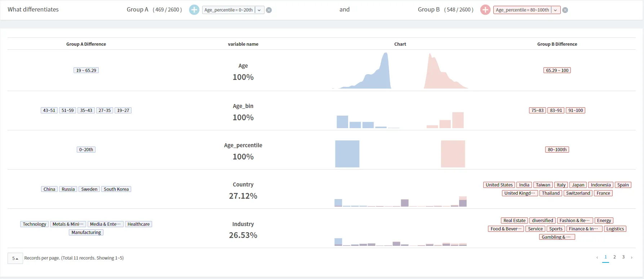This screenshot has width=644, height=279.
Task: Go to previous page arrow
Action: coord(597,257)
